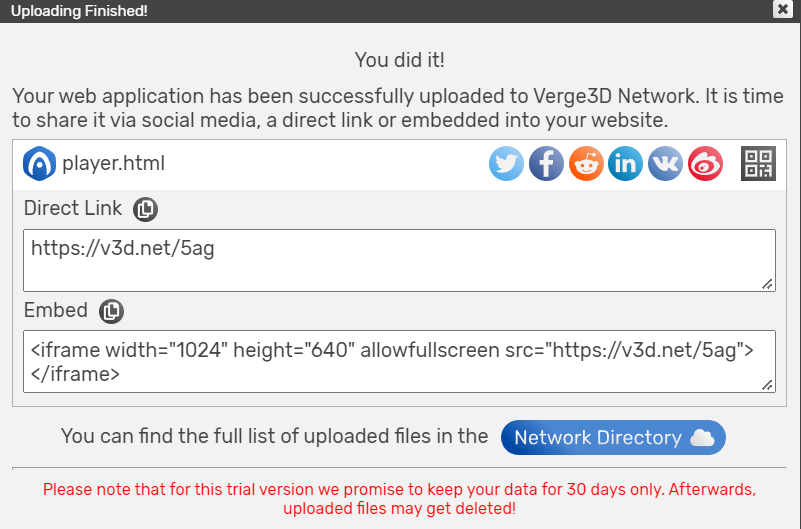Open the Network Directory
801x529 pixels.
click(613, 438)
